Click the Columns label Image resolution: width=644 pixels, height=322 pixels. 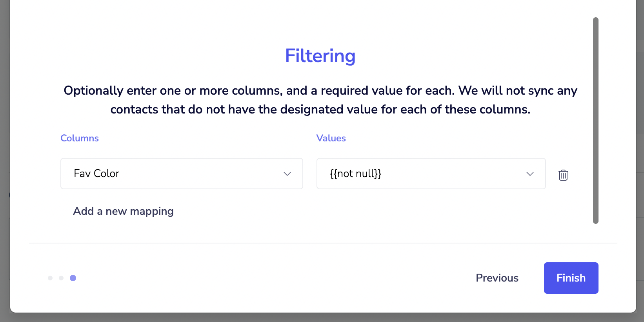(80, 138)
